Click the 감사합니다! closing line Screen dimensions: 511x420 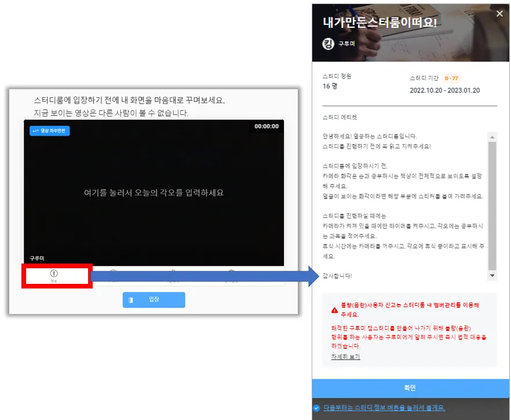tap(337, 276)
